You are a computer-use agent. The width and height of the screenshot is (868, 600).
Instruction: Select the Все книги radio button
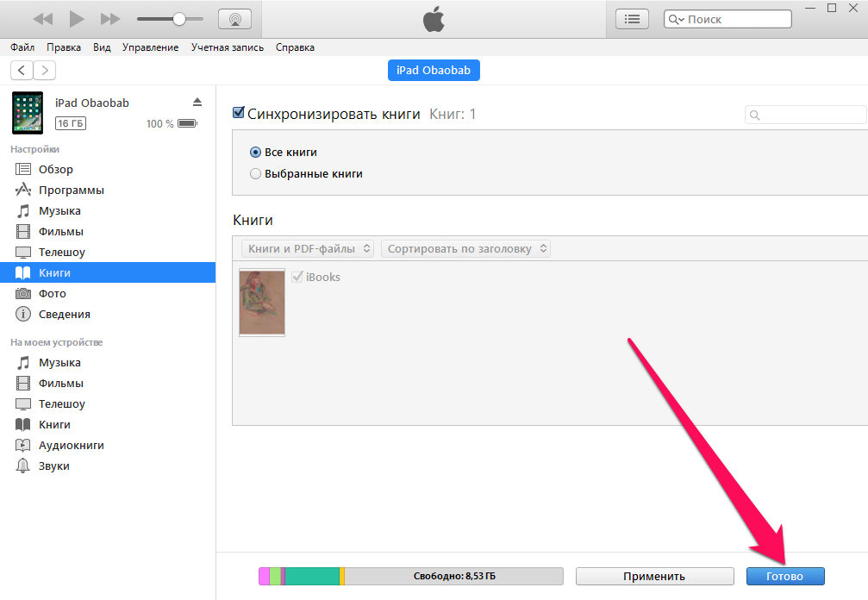click(255, 152)
